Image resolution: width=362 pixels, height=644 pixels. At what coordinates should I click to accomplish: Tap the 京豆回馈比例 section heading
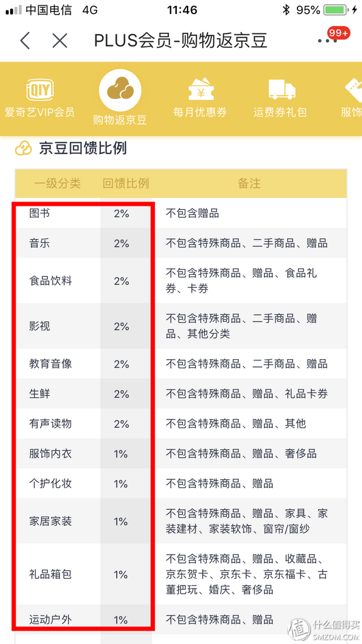click(83, 148)
